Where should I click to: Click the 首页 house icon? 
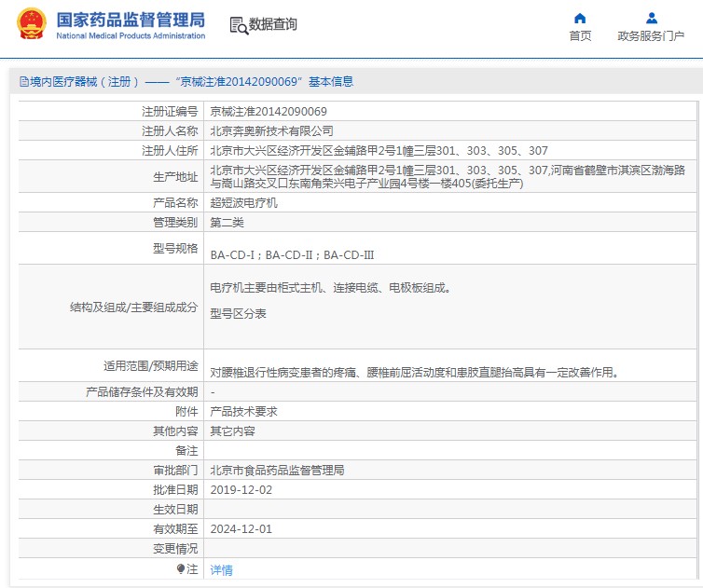click(x=580, y=18)
